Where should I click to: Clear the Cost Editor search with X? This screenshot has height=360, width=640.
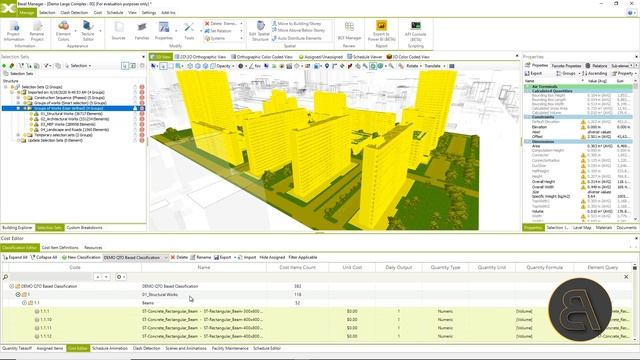point(626,277)
